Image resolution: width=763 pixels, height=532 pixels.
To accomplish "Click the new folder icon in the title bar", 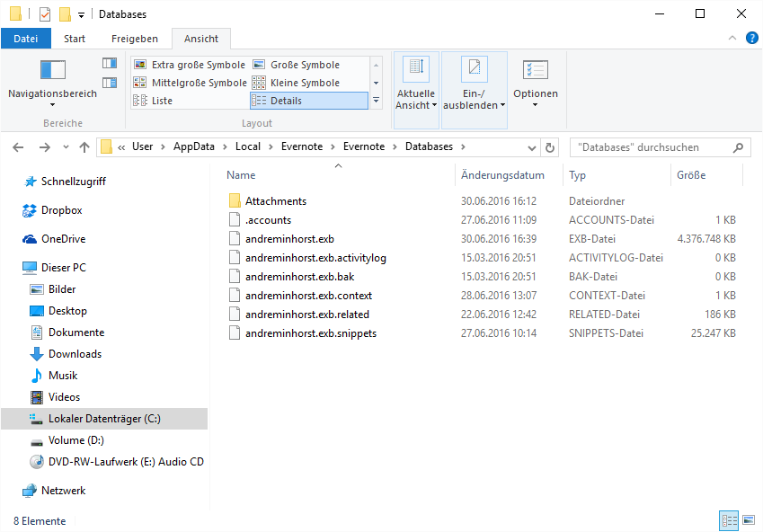I will click(65, 14).
